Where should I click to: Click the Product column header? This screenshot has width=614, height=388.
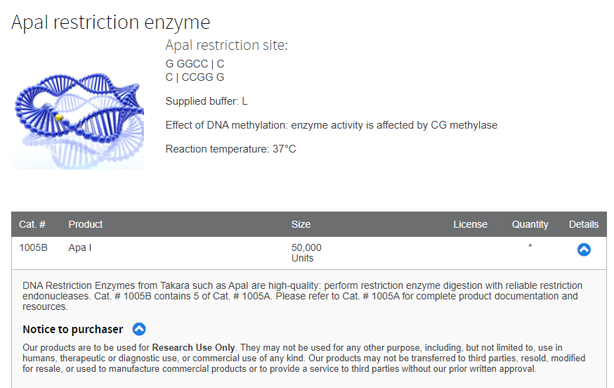tap(85, 224)
